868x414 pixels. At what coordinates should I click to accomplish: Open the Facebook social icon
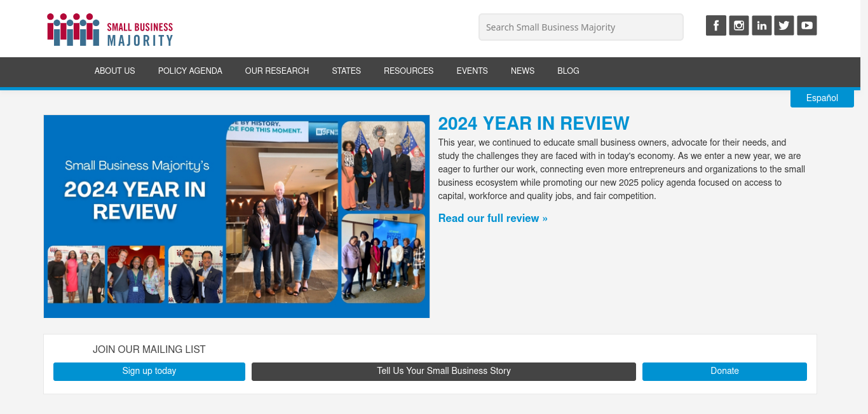(x=715, y=25)
